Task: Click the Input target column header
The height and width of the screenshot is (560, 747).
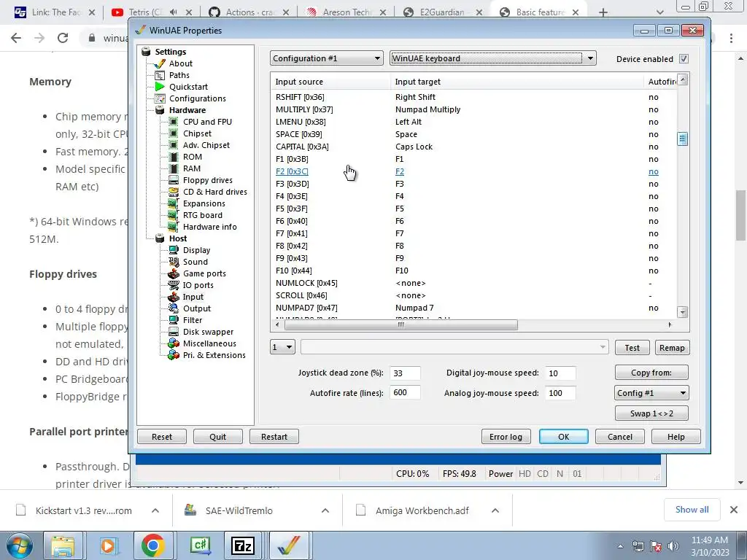Action: click(x=517, y=82)
